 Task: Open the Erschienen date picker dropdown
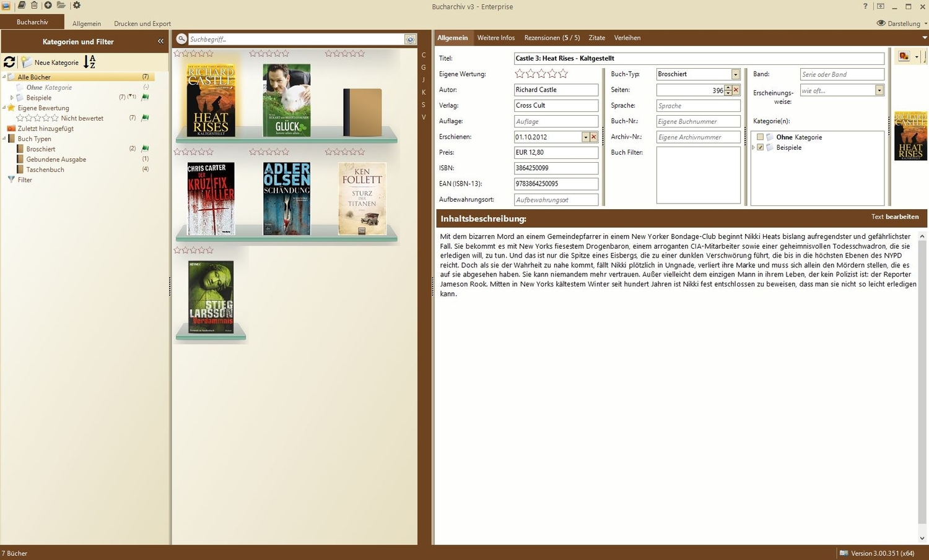coord(585,137)
